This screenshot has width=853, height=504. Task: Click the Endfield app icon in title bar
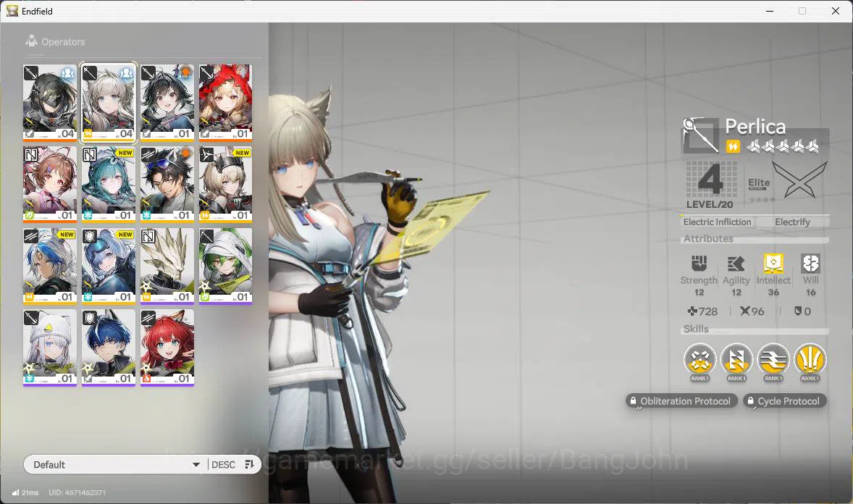click(12, 11)
